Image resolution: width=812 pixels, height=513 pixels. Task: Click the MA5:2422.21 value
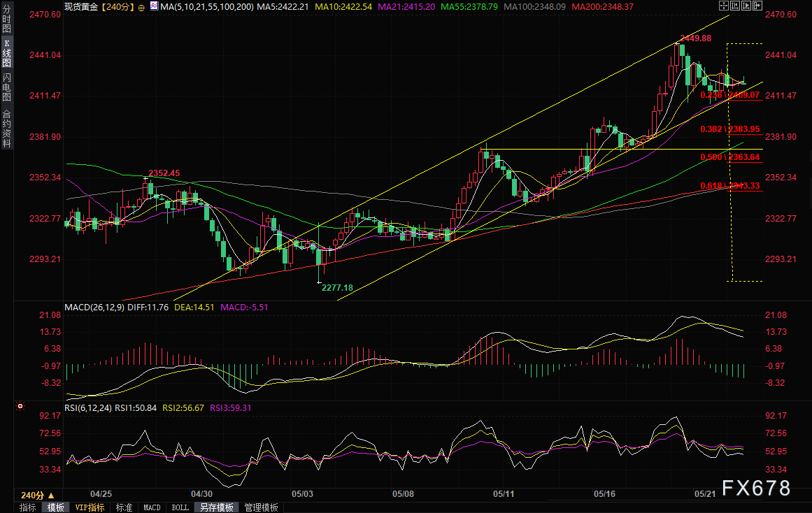283,7
